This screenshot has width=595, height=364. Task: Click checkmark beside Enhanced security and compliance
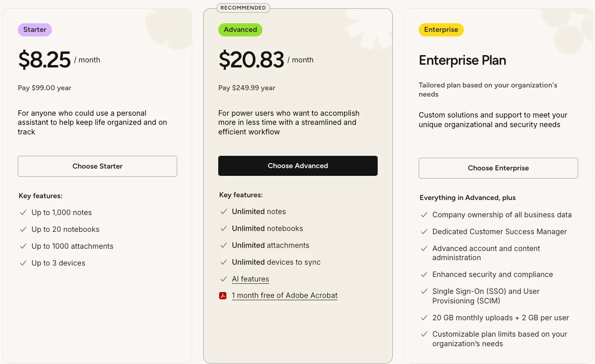[424, 274]
